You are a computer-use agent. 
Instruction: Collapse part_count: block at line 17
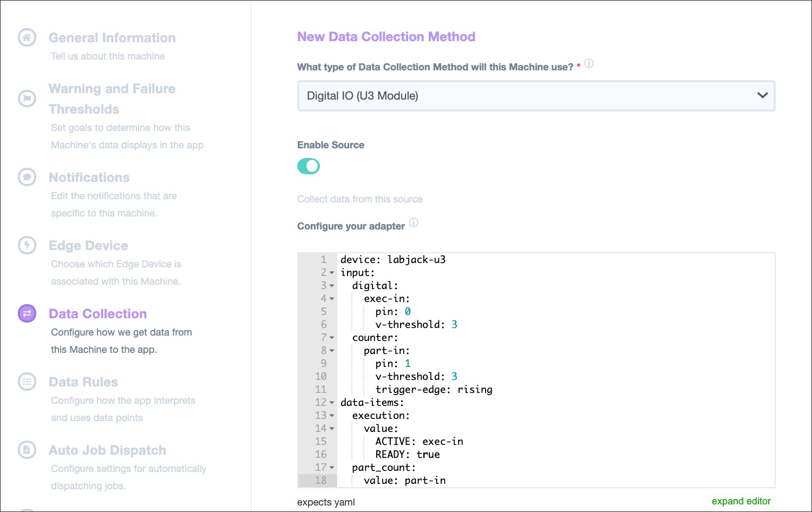(x=332, y=468)
